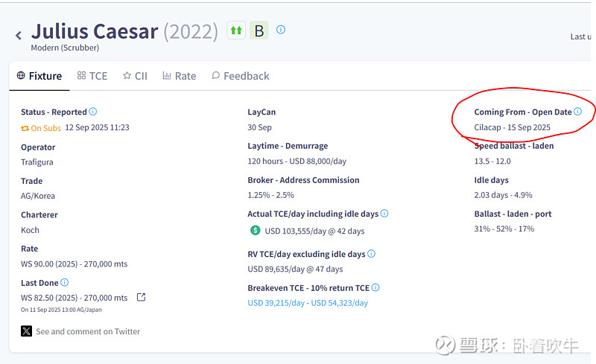596x364 pixels.
Task: Click the green dollar sign icon
Action: (255, 230)
